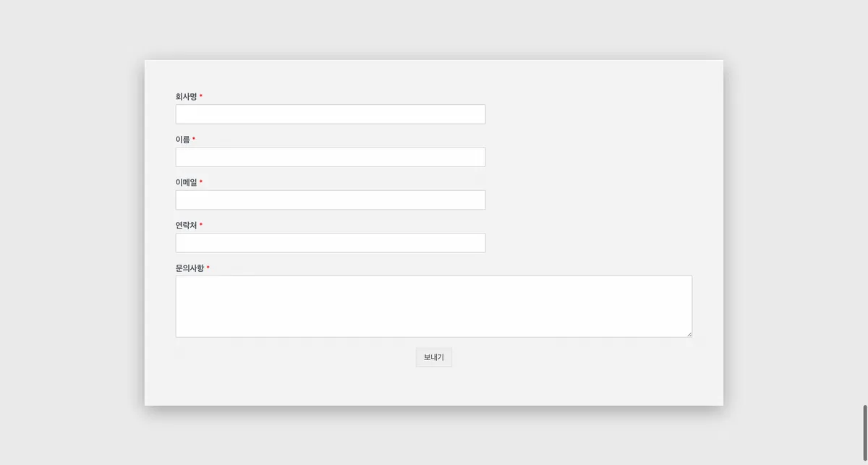Select the 이메일 input field
The height and width of the screenshot is (465, 868).
[x=331, y=200]
